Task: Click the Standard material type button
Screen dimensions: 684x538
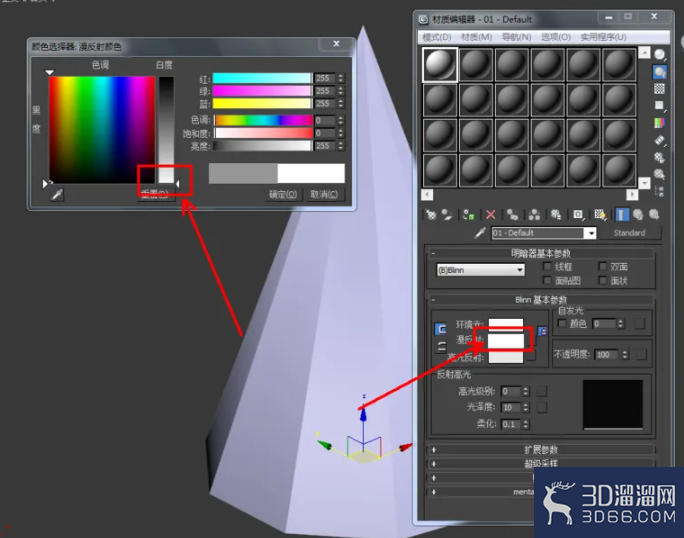Action: tap(629, 233)
